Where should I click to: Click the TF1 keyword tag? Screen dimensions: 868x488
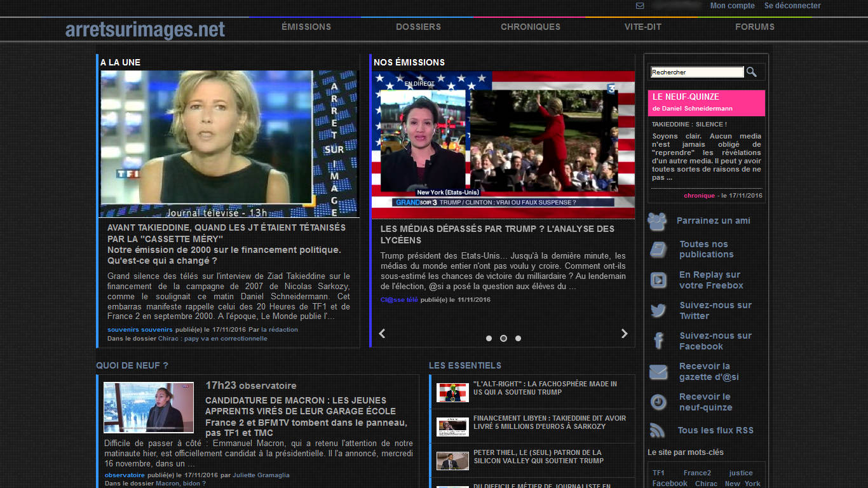658,473
